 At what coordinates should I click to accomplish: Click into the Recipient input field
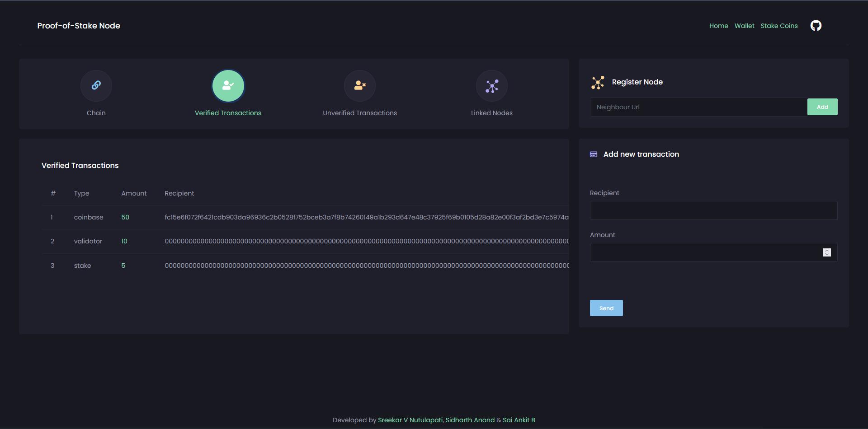coord(713,210)
